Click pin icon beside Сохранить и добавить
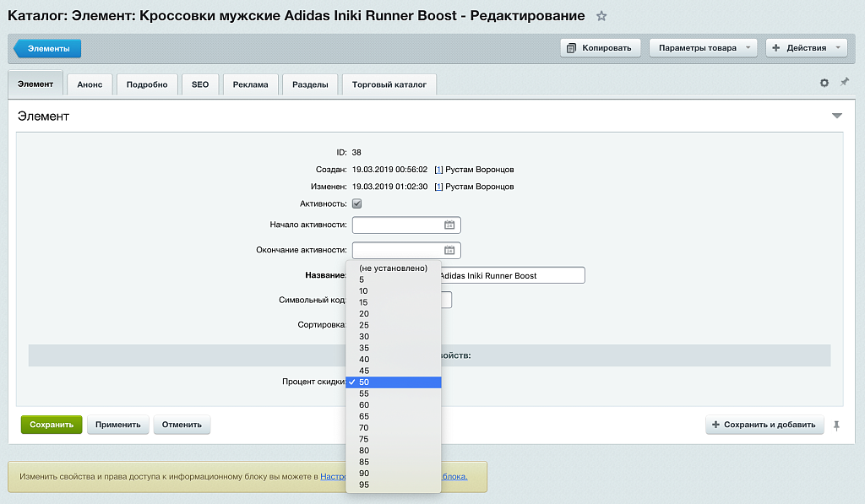Screen dimensions: 865x504 [836, 425]
